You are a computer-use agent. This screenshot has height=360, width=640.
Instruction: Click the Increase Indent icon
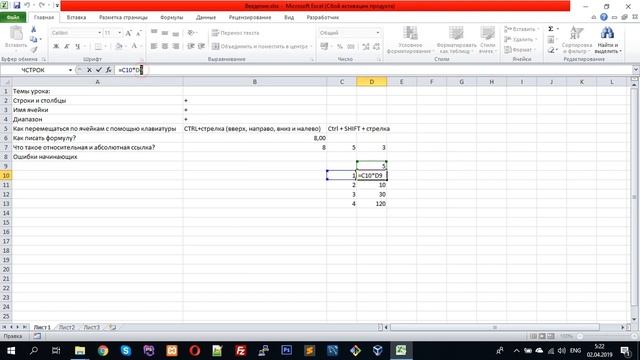pyautogui.click(x=201, y=46)
